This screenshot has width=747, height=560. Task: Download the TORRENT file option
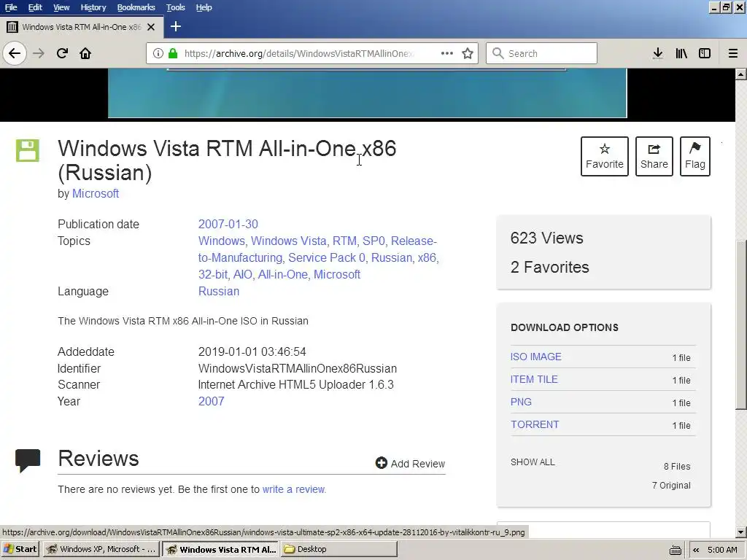(x=535, y=424)
